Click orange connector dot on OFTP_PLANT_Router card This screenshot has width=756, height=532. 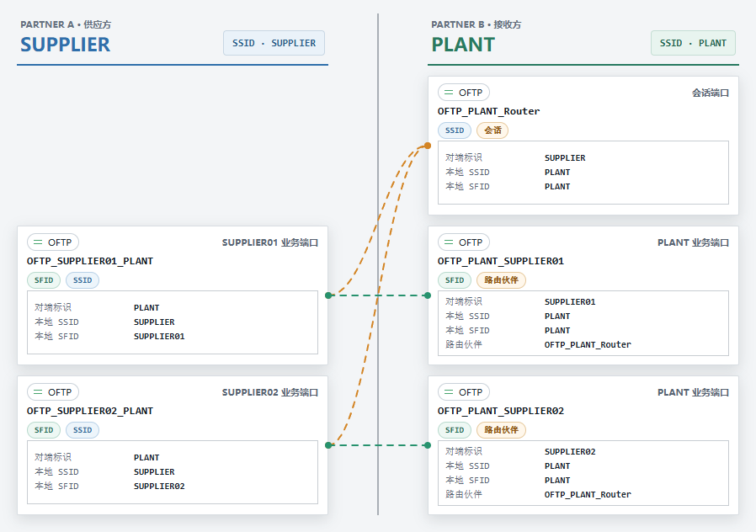click(428, 146)
